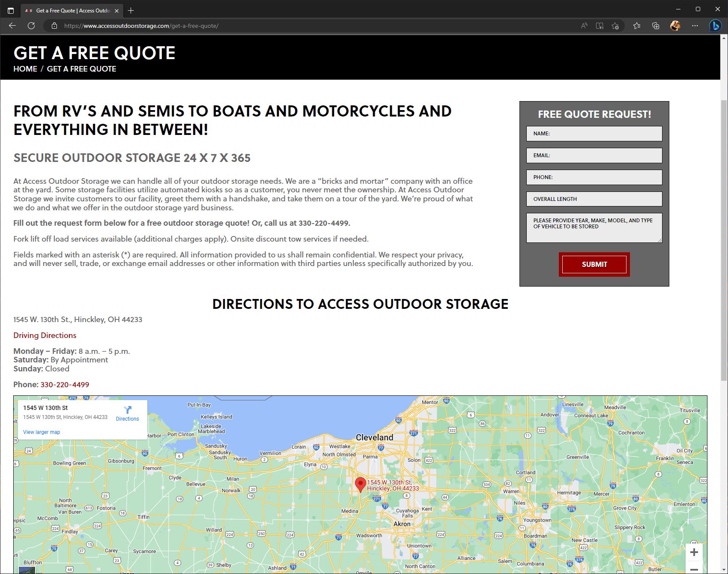Open the tab actions menu
Screen dimensions: 728x574
pyautogui.click(x=11, y=10)
